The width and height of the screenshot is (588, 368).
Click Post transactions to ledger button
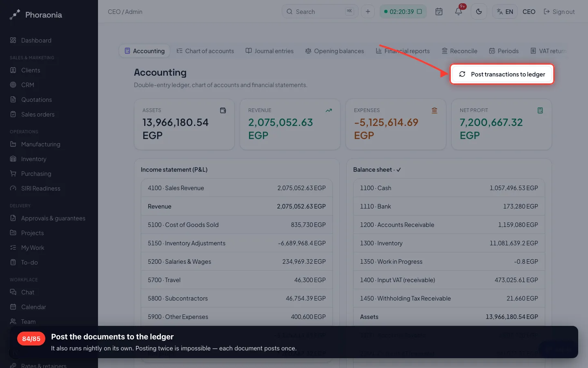pyautogui.click(x=502, y=74)
